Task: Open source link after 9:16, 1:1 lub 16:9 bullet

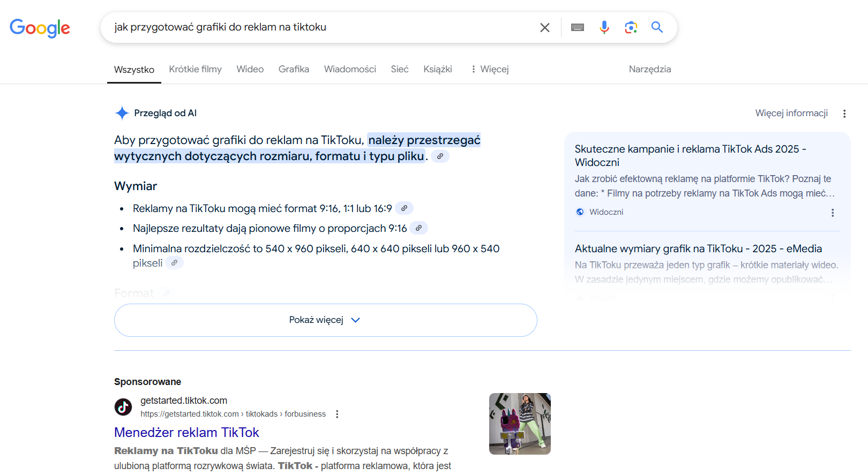Action: [x=405, y=208]
